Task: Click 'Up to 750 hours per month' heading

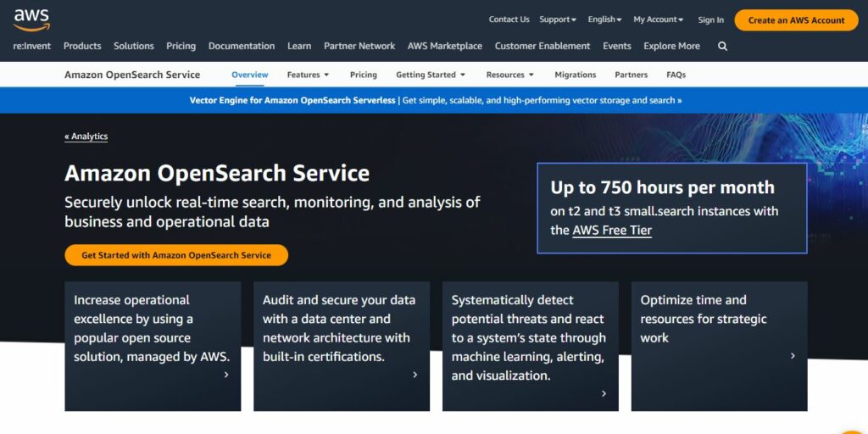Action: [662, 187]
